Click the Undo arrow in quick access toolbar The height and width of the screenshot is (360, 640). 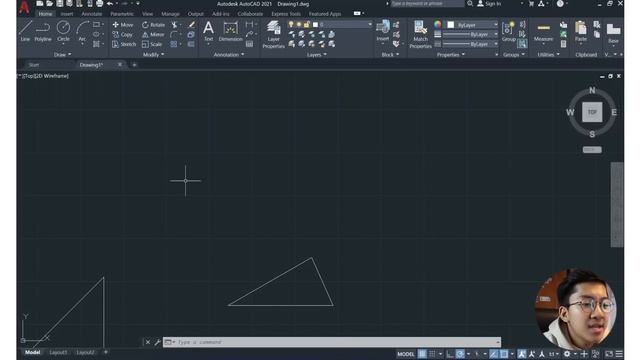click(x=110, y=4)
